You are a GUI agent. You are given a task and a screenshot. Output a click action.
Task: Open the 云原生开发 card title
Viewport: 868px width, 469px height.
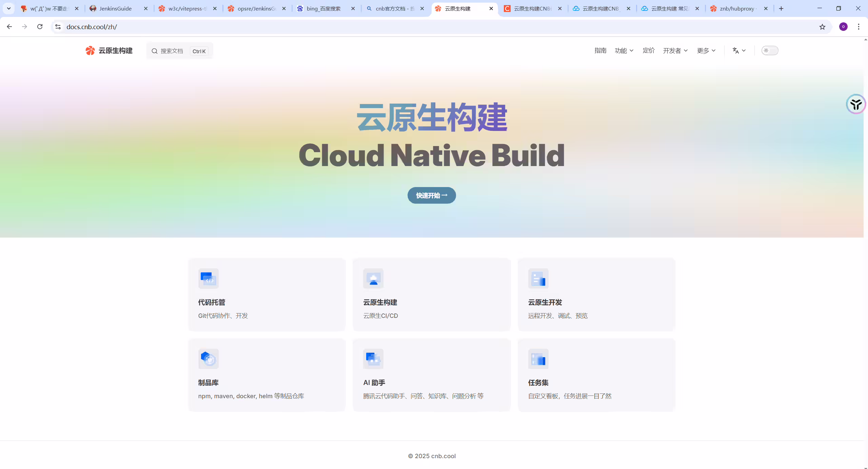tap(545, 302)
